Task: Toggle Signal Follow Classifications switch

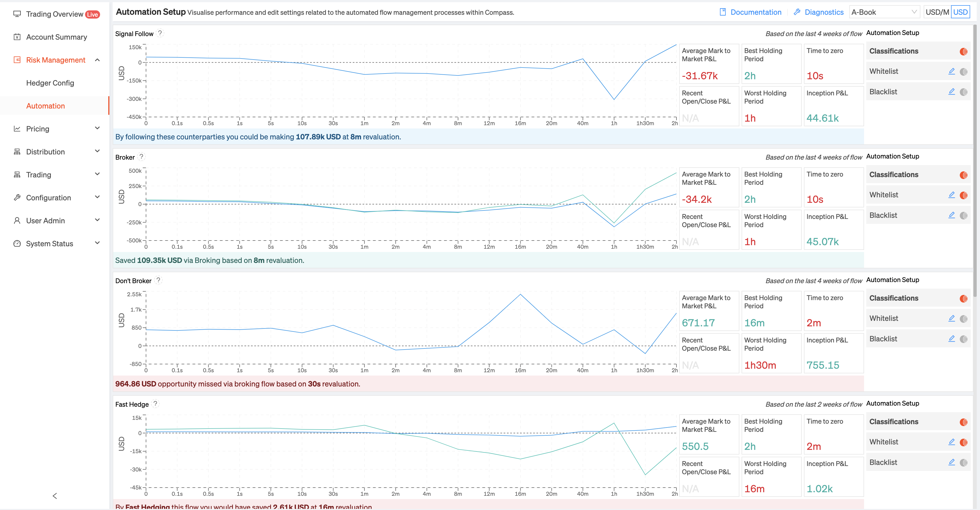Action: tap(963, 51)
